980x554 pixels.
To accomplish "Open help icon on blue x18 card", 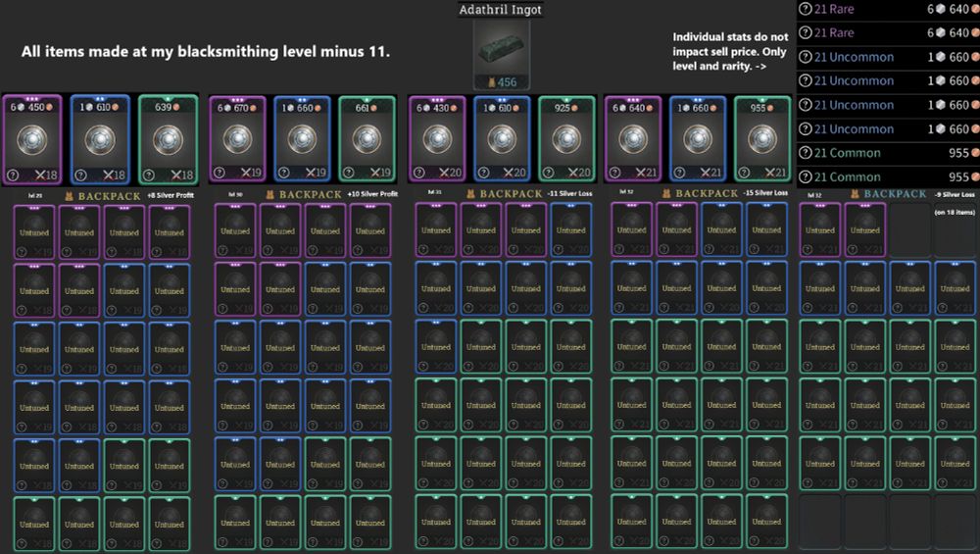I will coord(80,176).
